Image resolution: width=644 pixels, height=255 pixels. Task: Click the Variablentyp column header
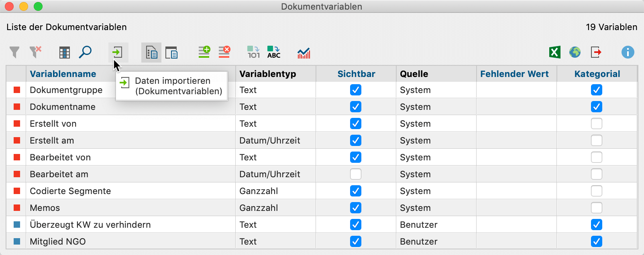pos(268,74)
